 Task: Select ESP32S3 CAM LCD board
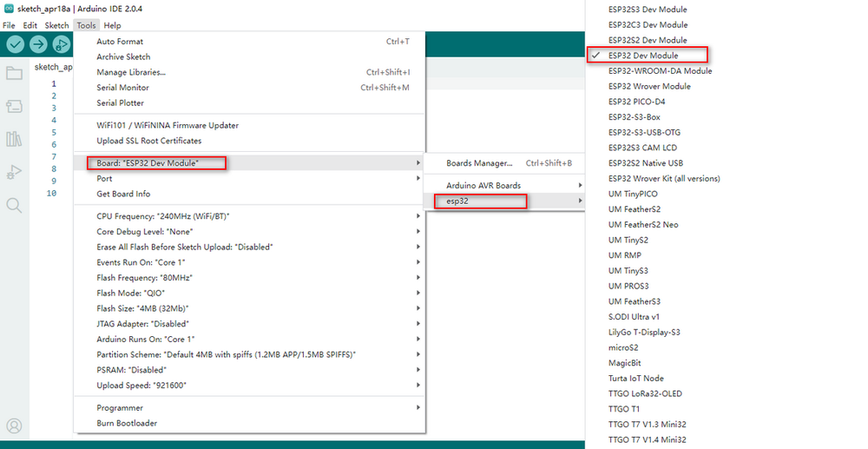tap(642, 148)
